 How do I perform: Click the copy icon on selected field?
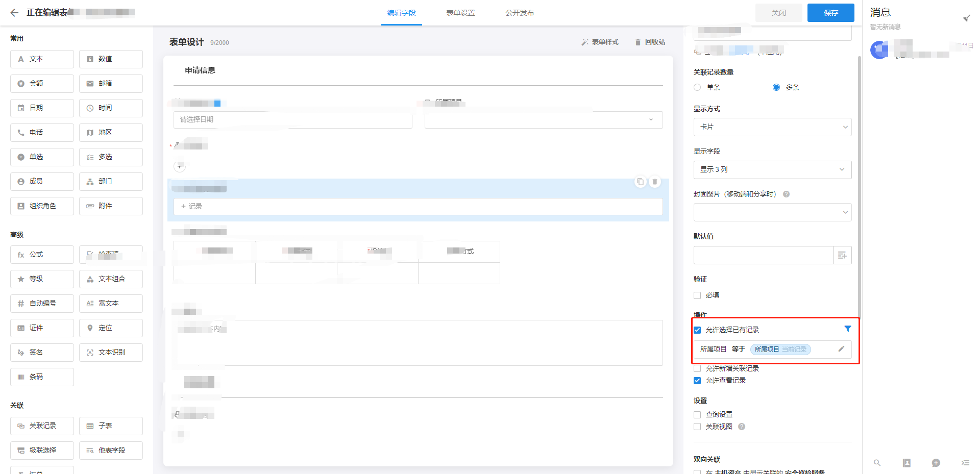[640, 182]
